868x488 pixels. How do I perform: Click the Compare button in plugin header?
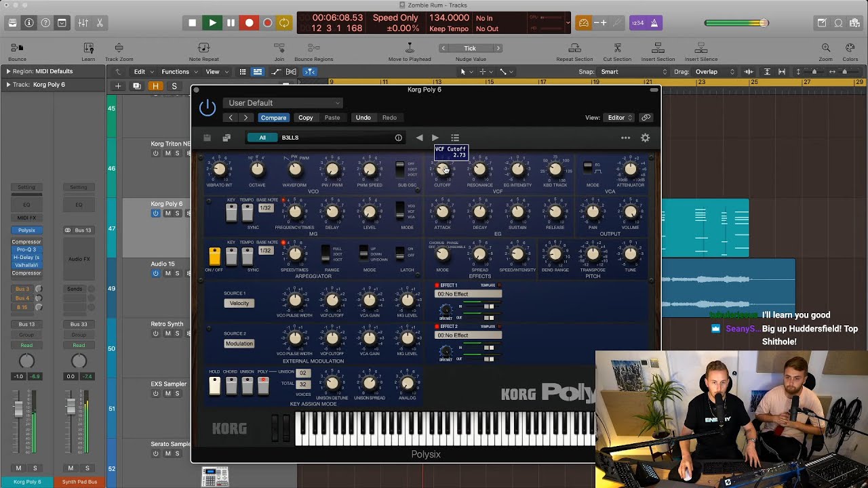pos(273,117)
